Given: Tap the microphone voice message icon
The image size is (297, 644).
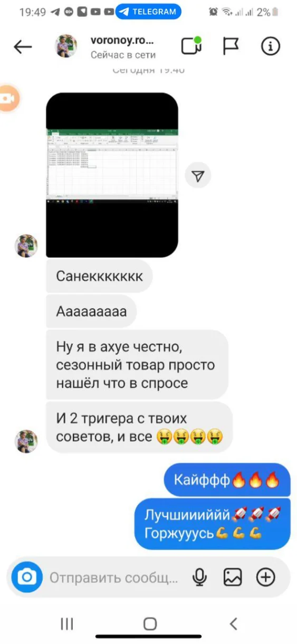Looking at the screenshot, I should pos(199,578).
